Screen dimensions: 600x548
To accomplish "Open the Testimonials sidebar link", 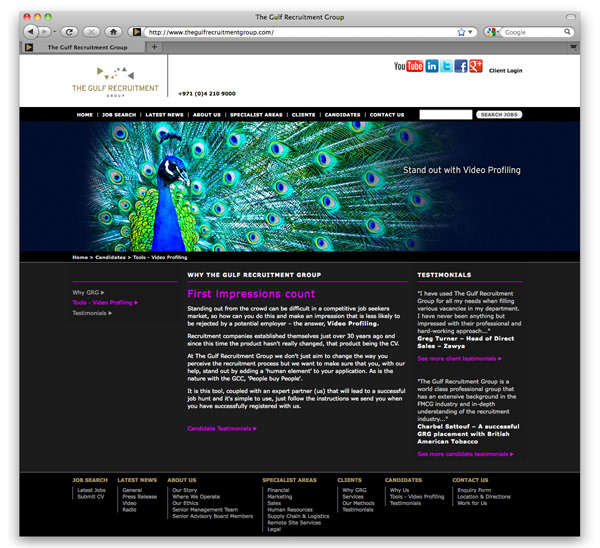I will [92, 313].
